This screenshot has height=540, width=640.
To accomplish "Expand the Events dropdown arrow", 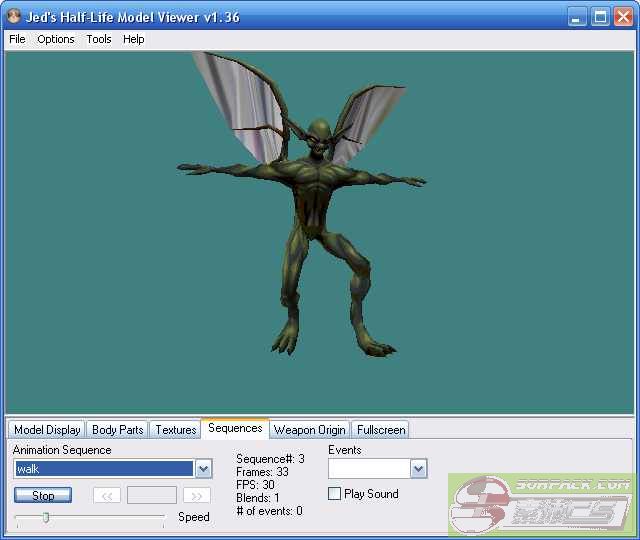I will (x=418, y=469).
